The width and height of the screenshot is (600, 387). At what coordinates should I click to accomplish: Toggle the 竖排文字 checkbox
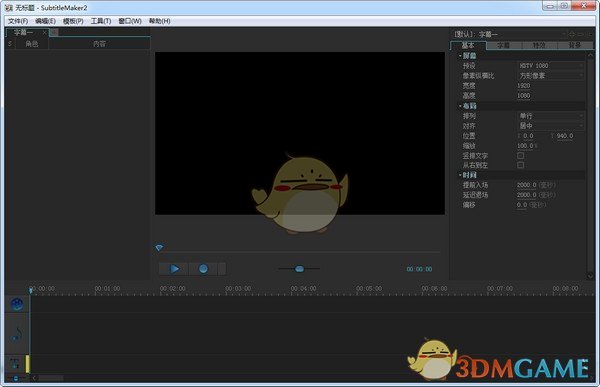tap(520, 155)
